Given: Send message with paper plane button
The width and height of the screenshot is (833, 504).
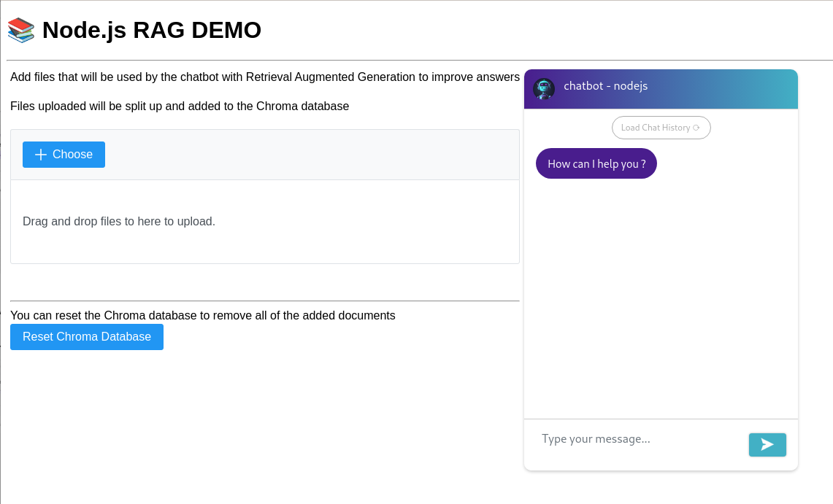Looking at the screenshot, I should tap(767, 445).
